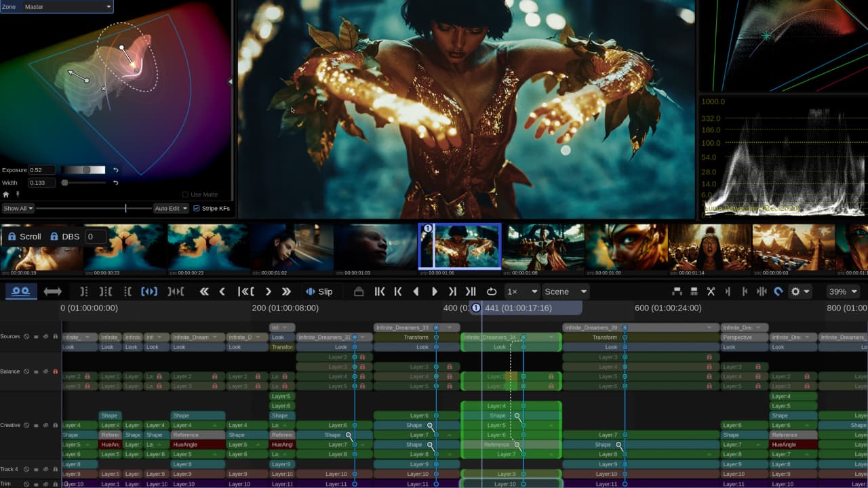Open the playback settings gear in the toolbar
868x488 pixels.
point(794,291)
